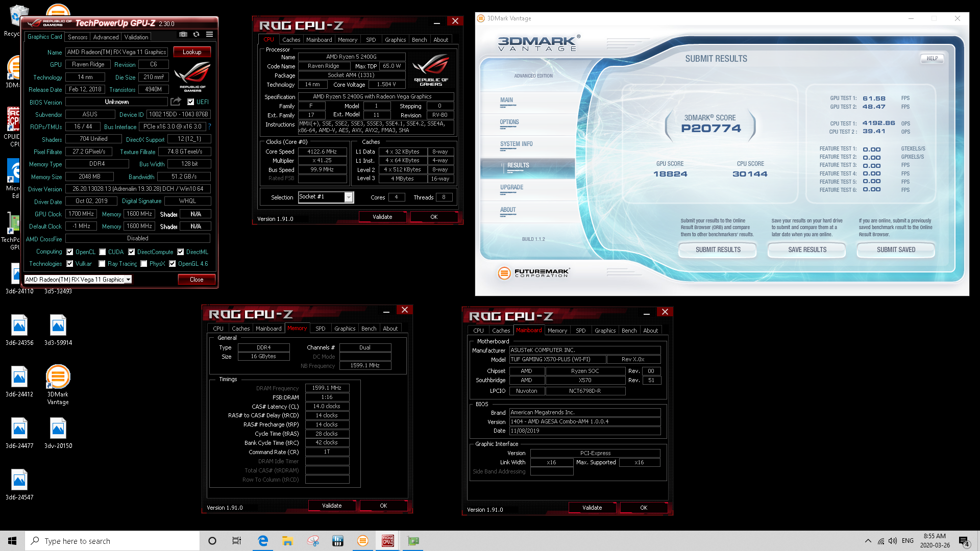Open the 3d6-24356 desktop image file

(x=19, y=330)
